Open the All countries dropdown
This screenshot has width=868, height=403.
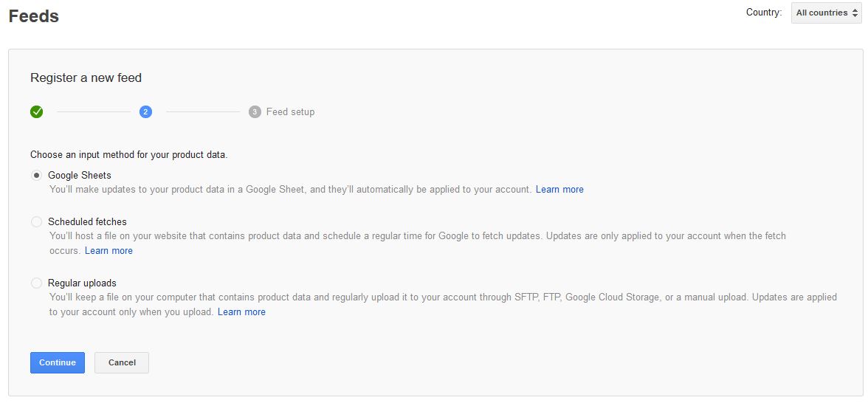827,13
